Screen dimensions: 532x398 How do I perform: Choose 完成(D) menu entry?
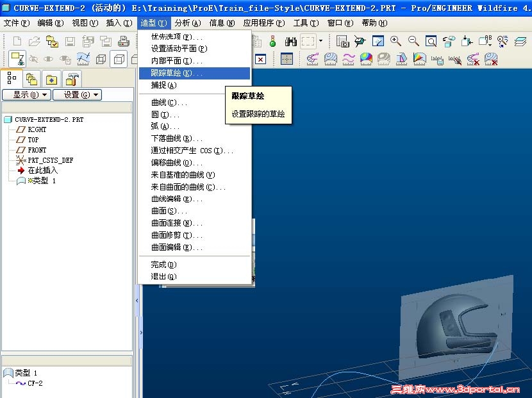(x=194, y=264)
